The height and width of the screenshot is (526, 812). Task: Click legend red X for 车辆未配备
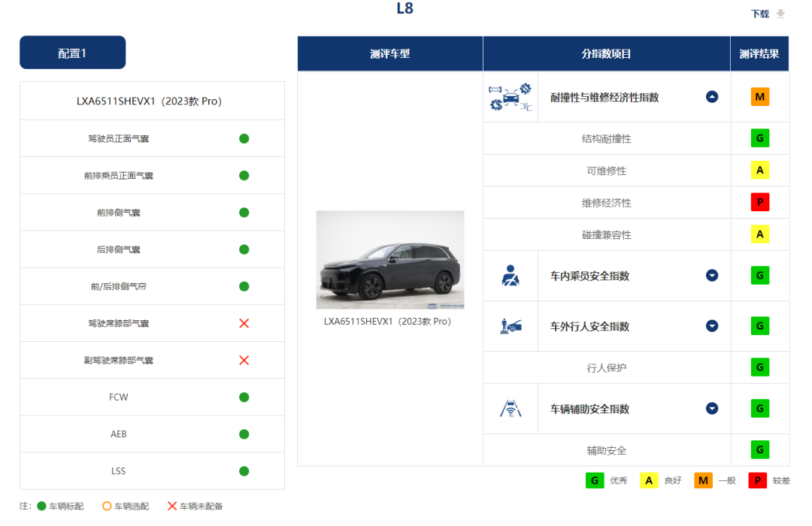click(172, 506)
